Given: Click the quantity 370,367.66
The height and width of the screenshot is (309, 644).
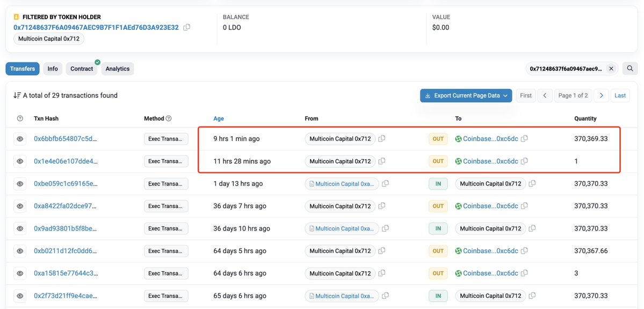Looking at the screenshot, I should point(591,251).
